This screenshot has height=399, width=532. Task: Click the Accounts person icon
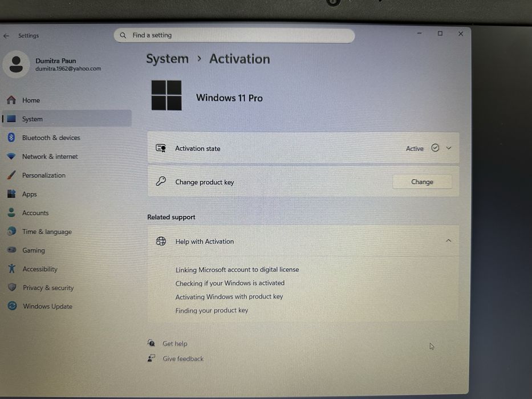click(x=11, y=213)
